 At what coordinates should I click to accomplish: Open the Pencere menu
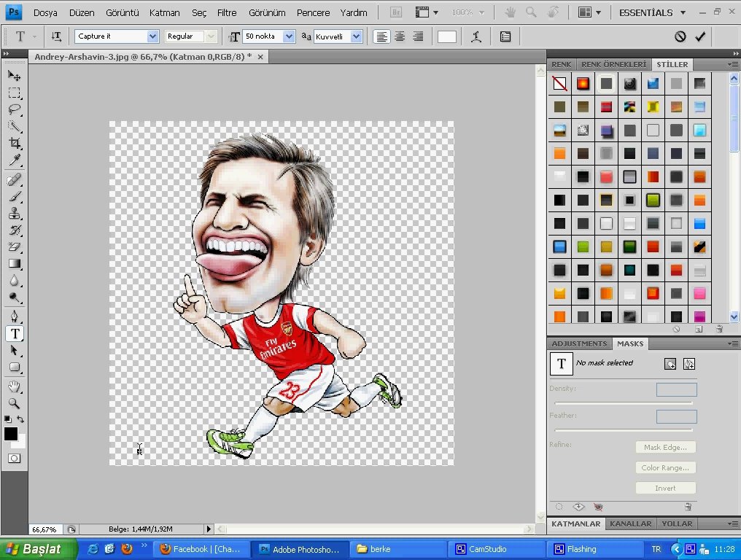[314, 12]
